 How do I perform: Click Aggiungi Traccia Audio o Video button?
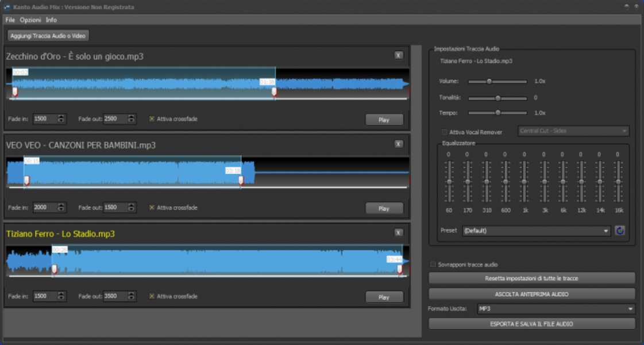(48, 36)
